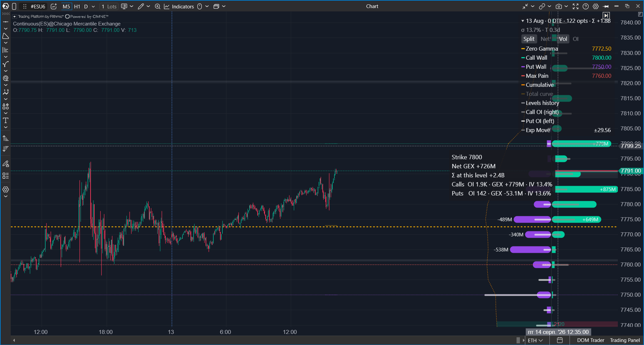Click scroll-to-latest-bar arrow button
The width and height of the screenshot is (644, 345).
(x=606, y=15)
